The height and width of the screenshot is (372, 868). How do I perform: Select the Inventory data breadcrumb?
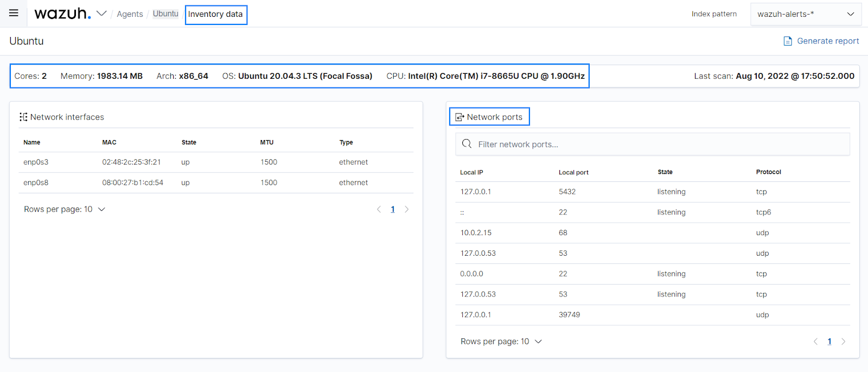[215, 14]
